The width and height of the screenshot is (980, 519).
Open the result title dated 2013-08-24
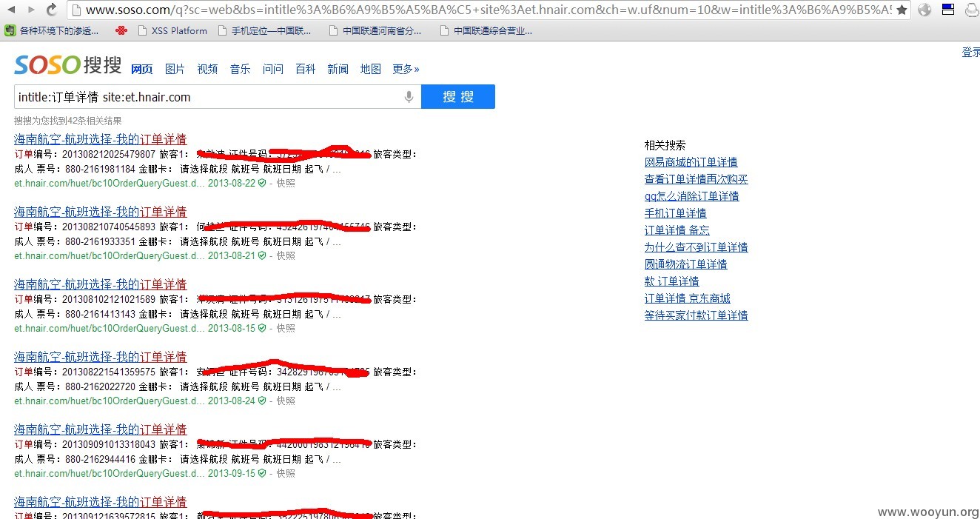pos(101,357)
